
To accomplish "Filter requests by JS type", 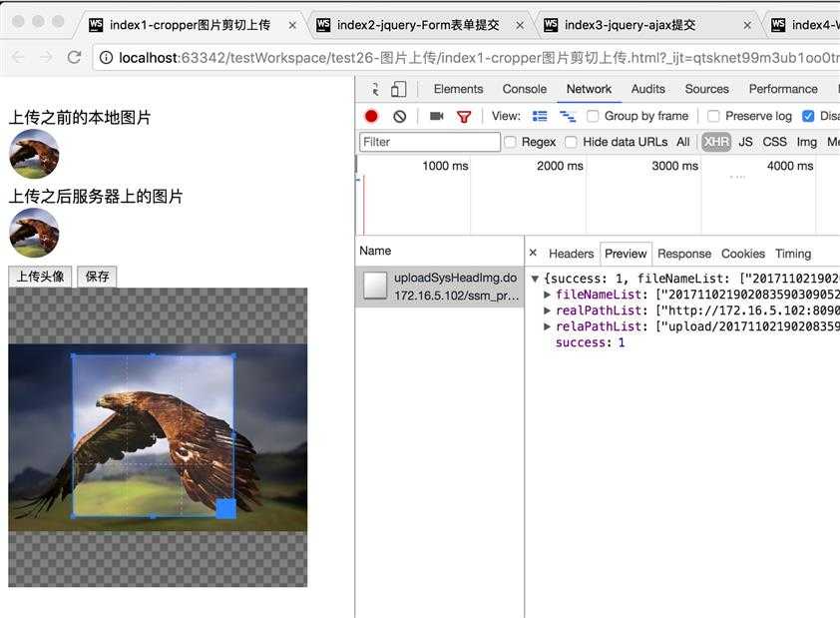I will pos(745,142).
